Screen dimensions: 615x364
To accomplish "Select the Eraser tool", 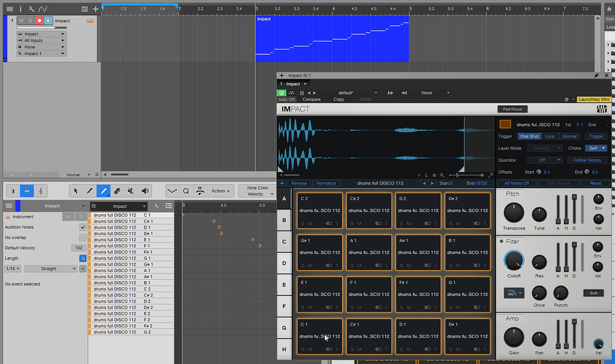I will pos(117,191).
